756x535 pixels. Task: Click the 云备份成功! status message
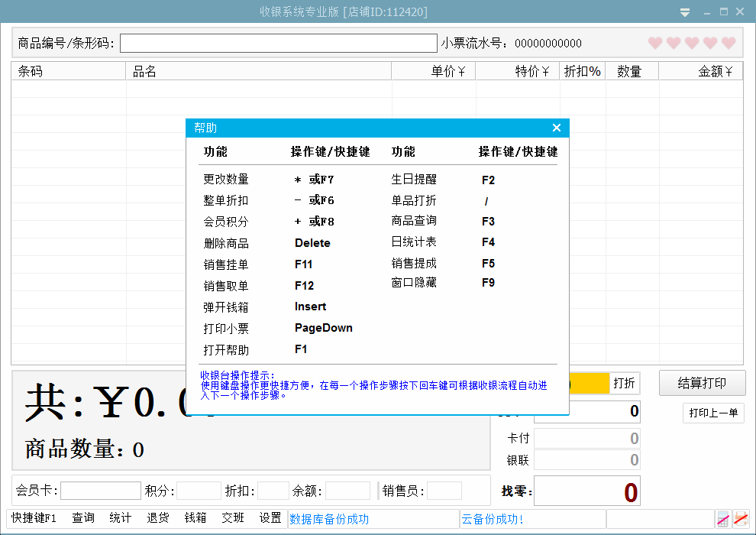click(x=493, y=519)
